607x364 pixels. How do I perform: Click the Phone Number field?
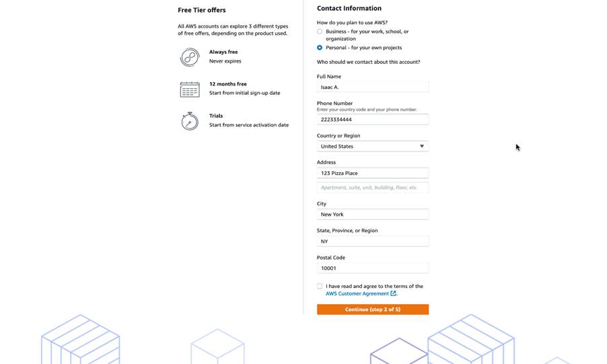372,119
